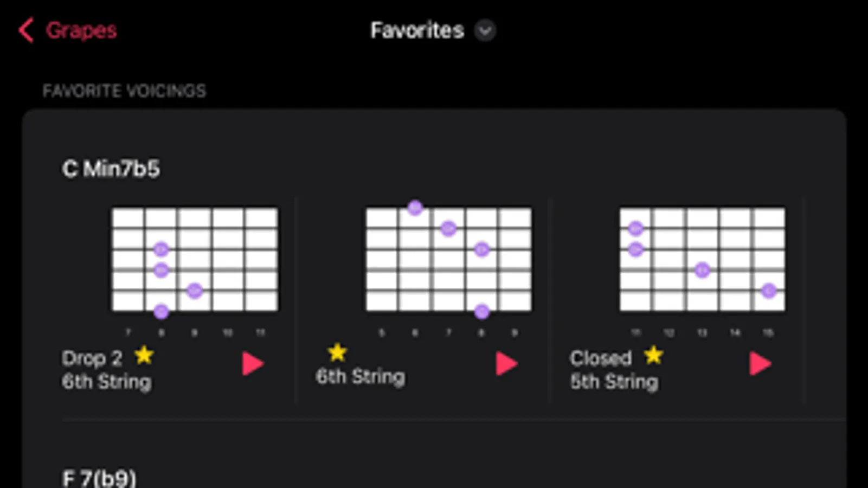
Task: Play the Closed 5th String voicing
Action: tap(760, 363)
